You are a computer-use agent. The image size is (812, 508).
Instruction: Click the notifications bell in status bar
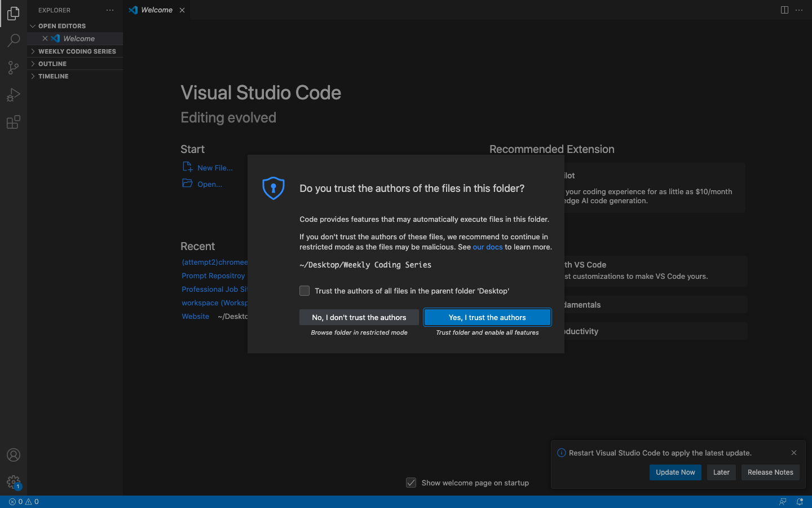pyautogui.click(x=800, y=502)
